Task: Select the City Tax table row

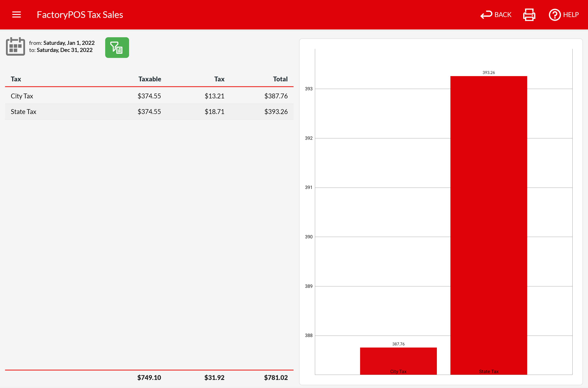Action: [x=149, y=96]
